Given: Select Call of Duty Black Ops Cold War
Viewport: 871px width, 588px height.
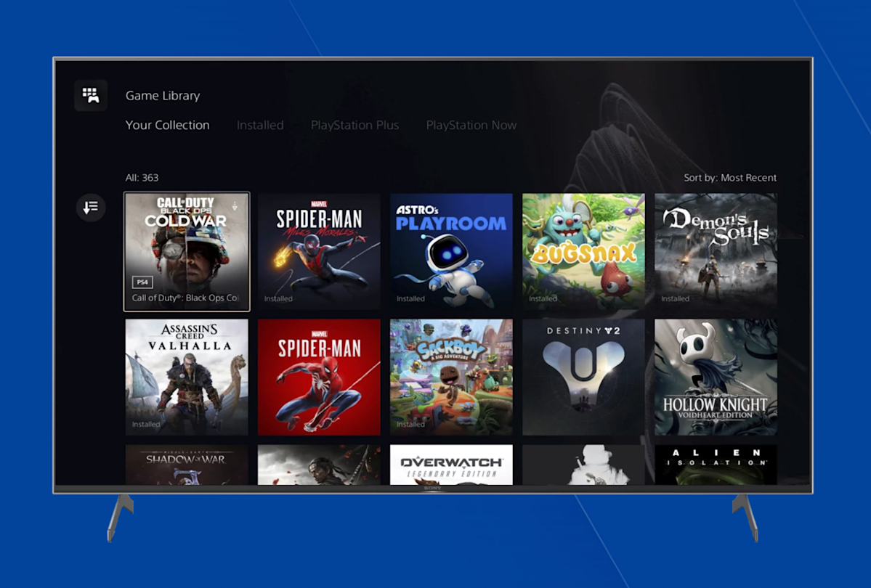Looking at the screenshot, I should pos(187,251).
